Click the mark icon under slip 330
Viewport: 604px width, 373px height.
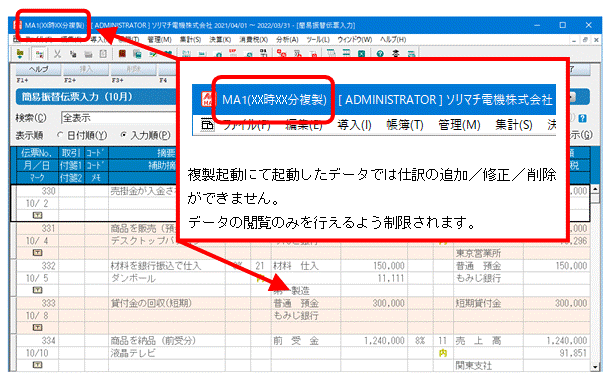37,215
